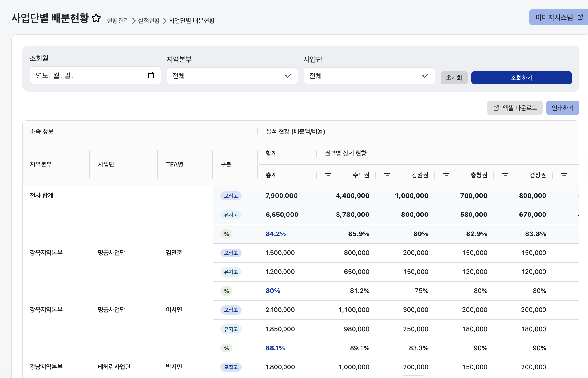Click 실적 현황 (배분액/비율) group header

pos(295,131)
